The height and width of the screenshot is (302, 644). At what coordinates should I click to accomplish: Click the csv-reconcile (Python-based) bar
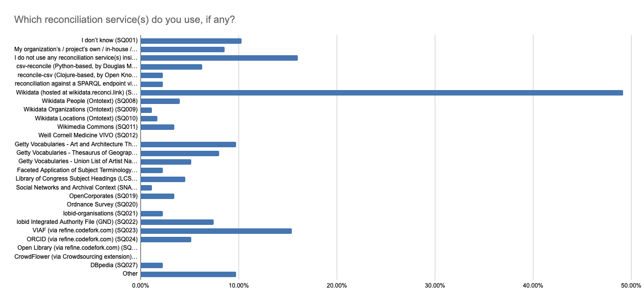coord(171,67)
